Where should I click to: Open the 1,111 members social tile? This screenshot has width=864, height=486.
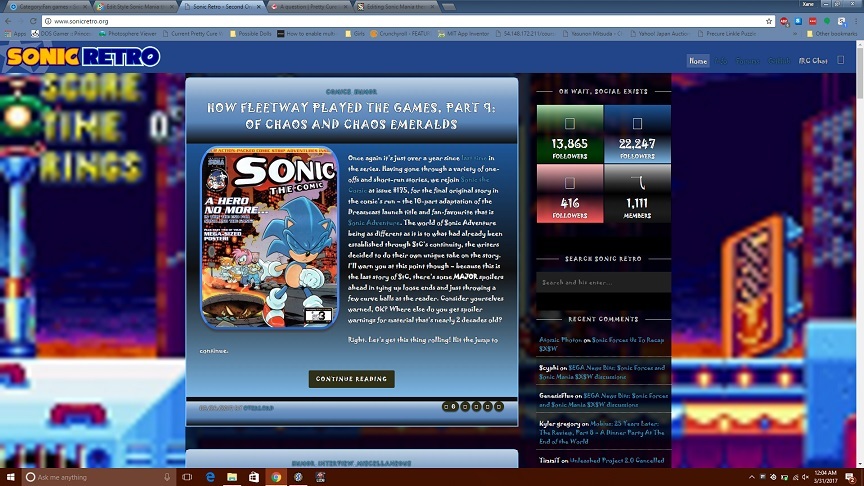point(637,193)
